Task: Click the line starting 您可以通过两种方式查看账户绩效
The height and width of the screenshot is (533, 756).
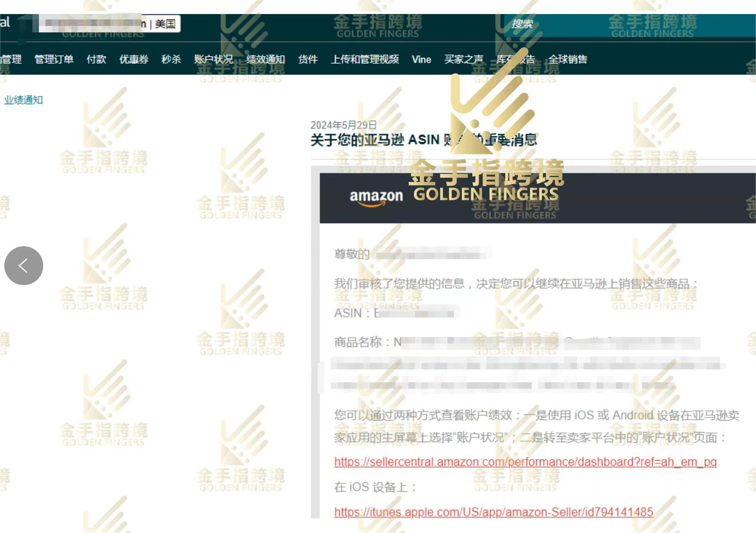Action: (x=537, y=415)
